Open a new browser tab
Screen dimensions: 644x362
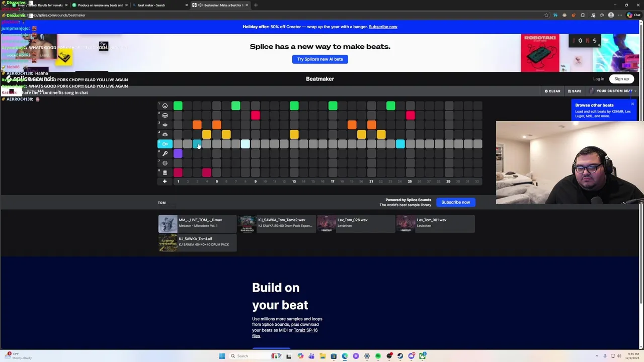256,5
